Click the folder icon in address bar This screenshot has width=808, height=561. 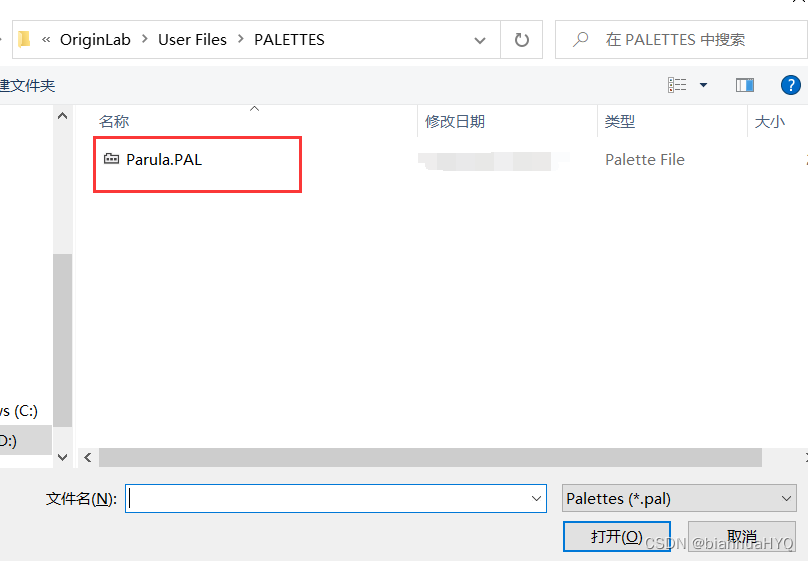[24, 40]
